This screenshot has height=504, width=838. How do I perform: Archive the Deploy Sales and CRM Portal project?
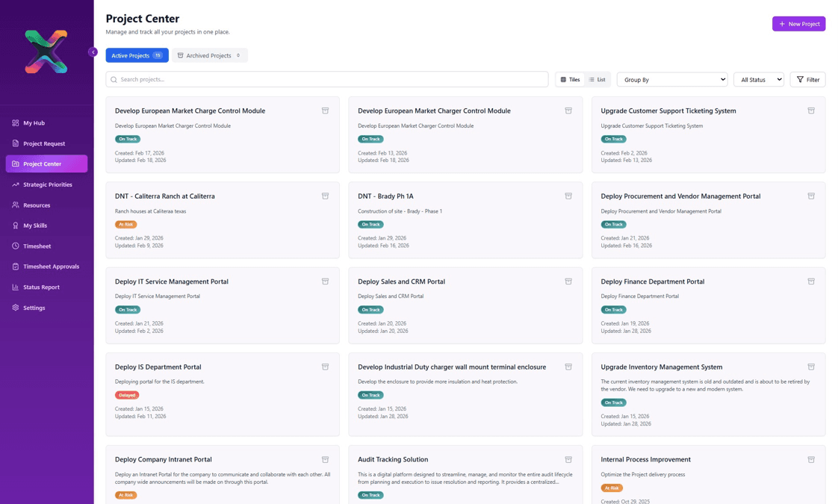click(x=568, y=281)
